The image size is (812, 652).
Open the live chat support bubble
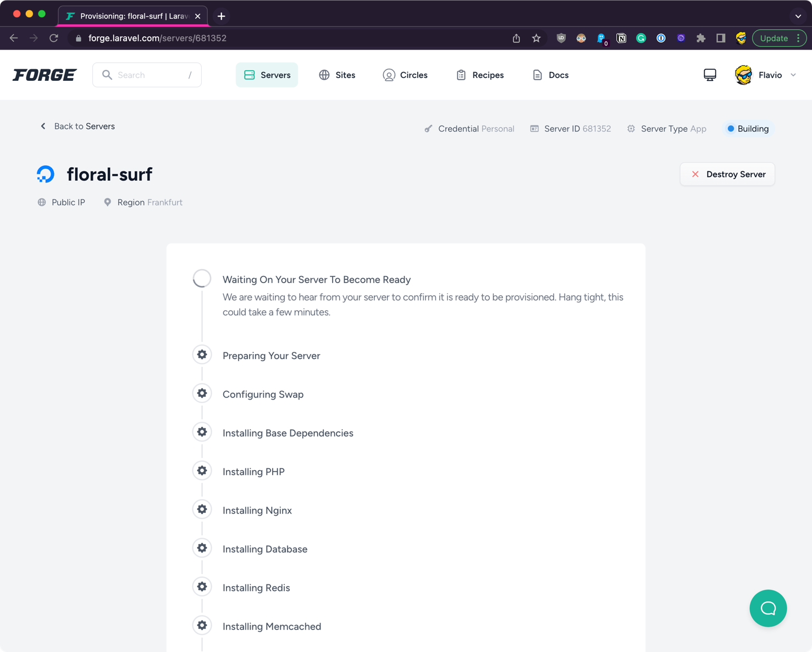click(x=768, y=608)
